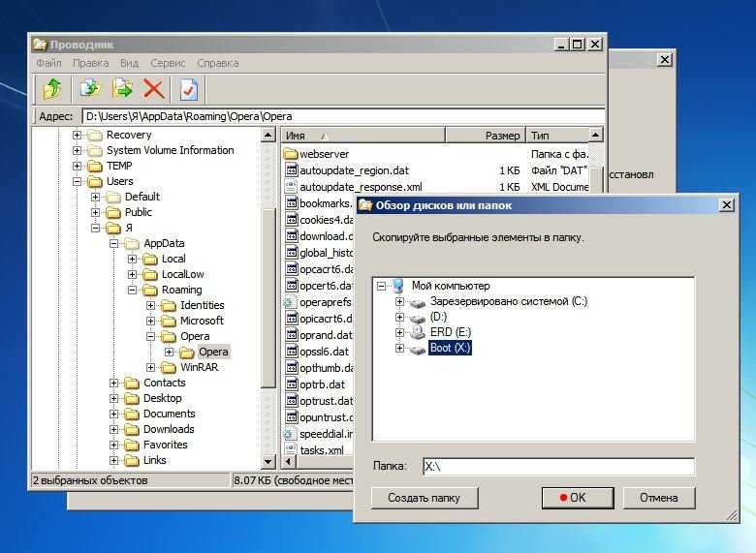
Task: Select the Documents folder in tree
Action: click(x=170, y=414)
